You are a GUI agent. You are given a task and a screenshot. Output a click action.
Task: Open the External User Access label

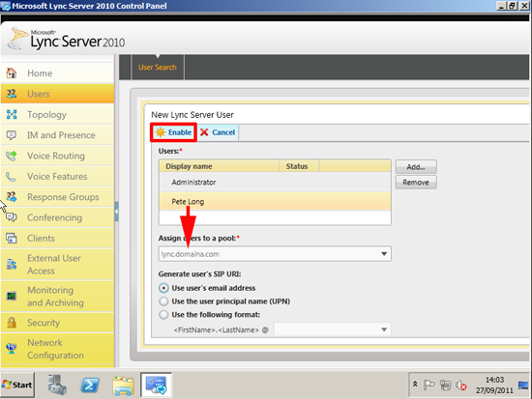tap(54, 265)
